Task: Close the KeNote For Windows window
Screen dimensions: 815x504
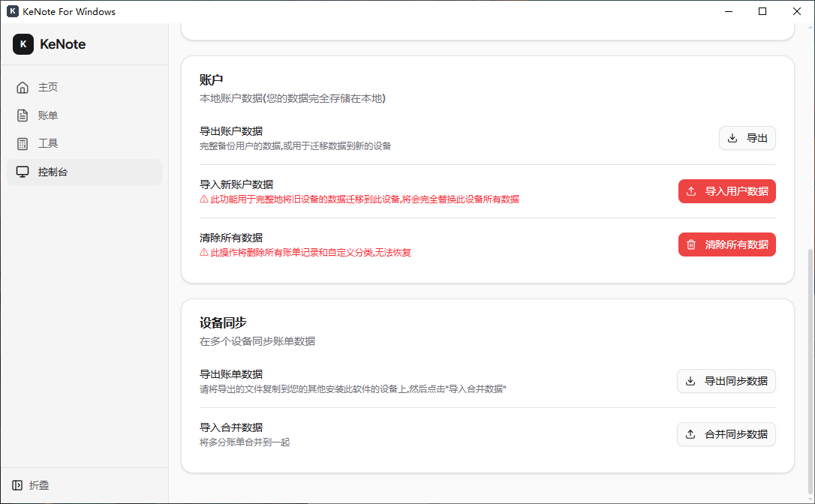Action: point(797,11)
